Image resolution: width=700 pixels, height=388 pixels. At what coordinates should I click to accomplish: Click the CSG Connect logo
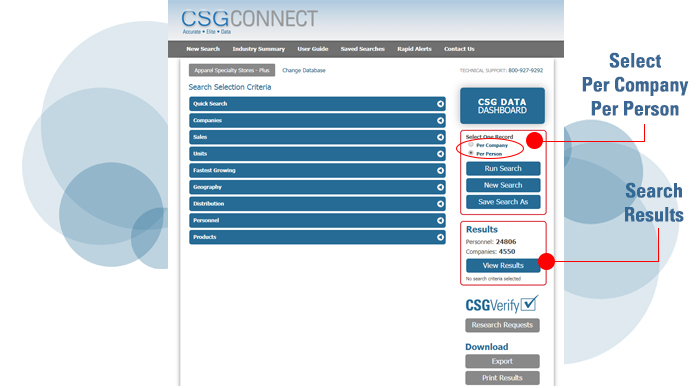pyautogui.click(x=249, y=21)
